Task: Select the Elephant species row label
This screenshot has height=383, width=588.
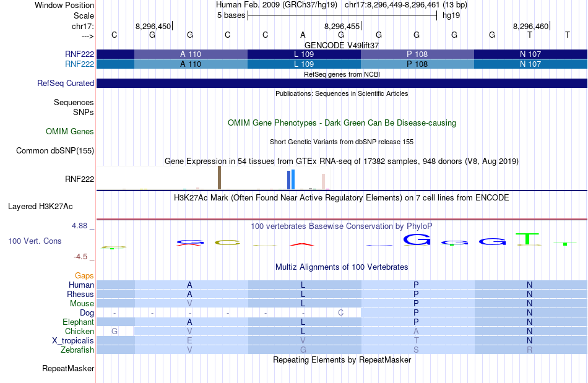Action: 79,322
